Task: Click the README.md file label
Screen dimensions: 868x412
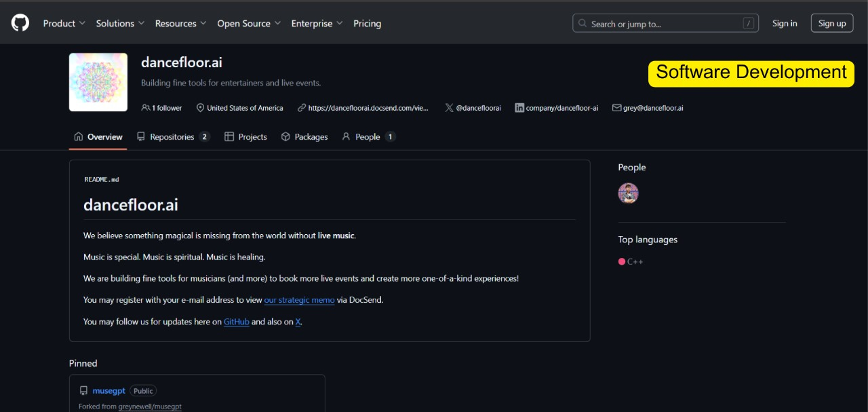Action: (102, 180)
